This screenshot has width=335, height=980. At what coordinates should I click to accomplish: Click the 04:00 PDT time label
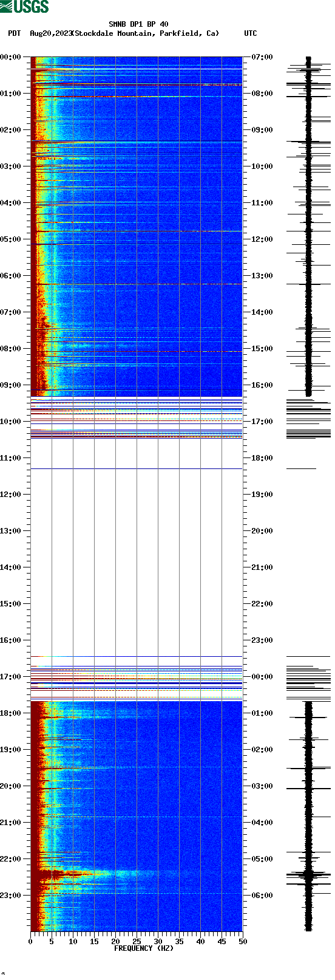click(x=10, y=203)
